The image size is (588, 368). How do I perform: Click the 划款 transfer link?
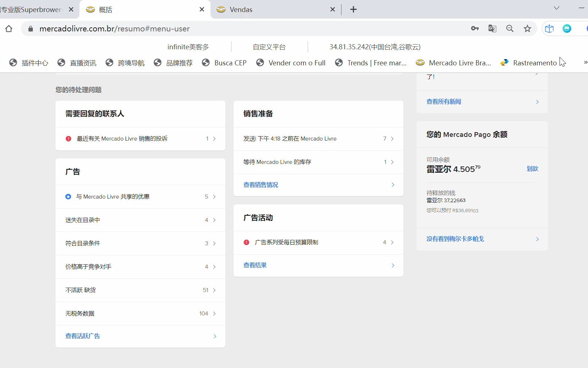click(x=533, y=169)
